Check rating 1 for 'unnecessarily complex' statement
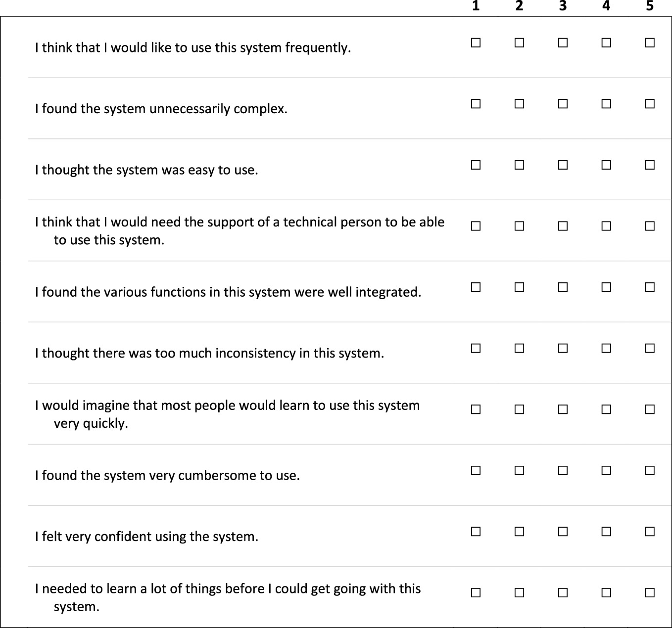This screenshot has width=672, height=628. (x=476, y=104)
